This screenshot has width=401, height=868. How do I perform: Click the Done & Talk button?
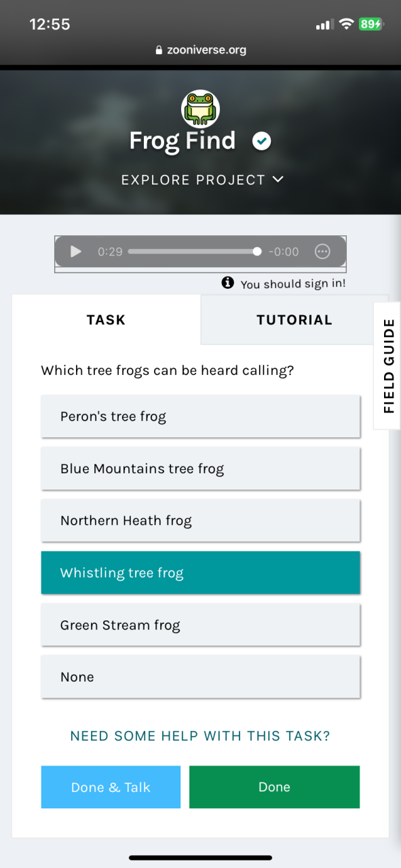[111, 787]
